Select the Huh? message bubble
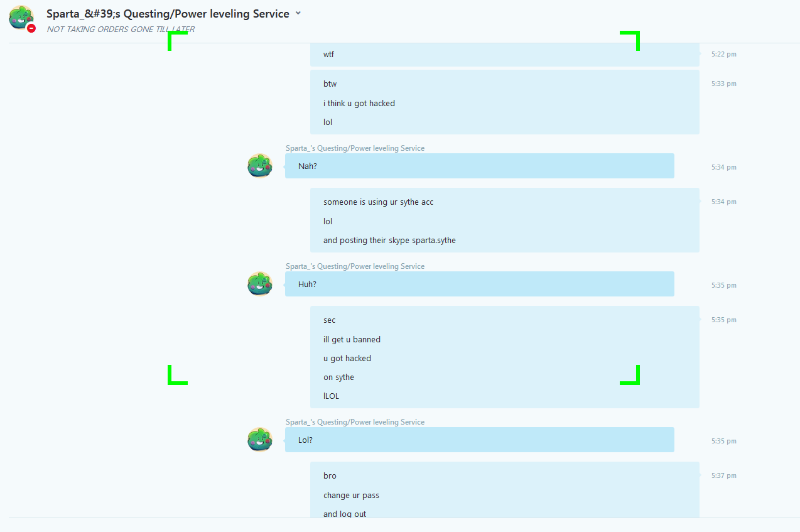Viewport: 800px width, 532px height. click(x=480, y=284)
